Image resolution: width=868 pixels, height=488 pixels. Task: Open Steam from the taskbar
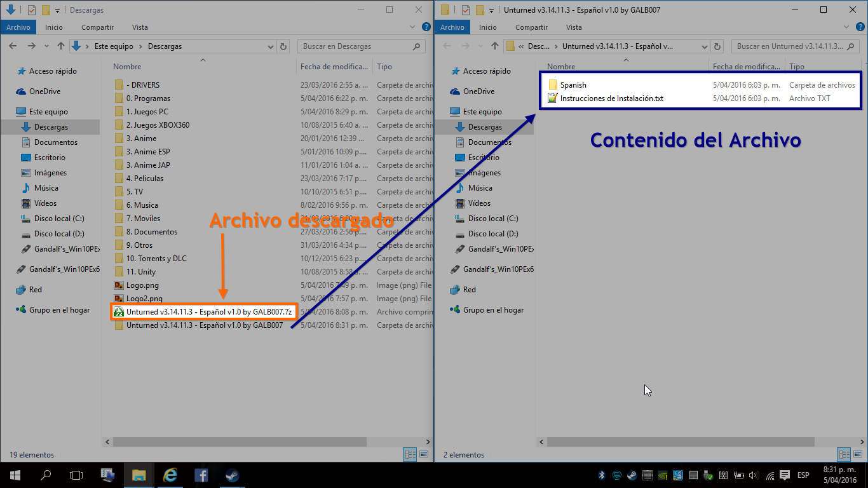[x=232, y=475]
